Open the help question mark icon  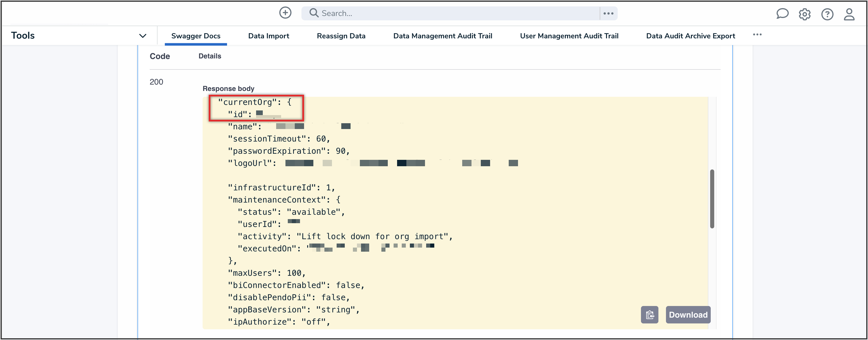827,14
